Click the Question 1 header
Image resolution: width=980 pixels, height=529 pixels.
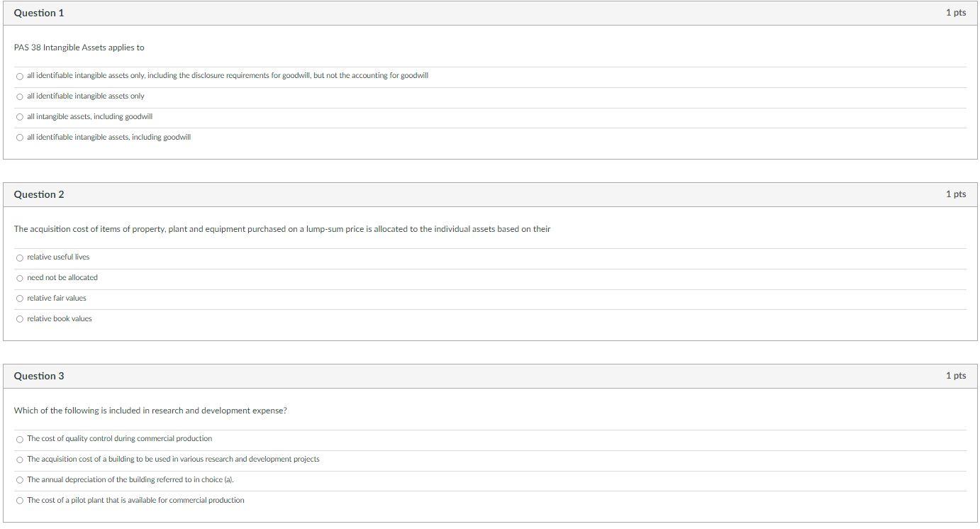(x=39, y=12)
